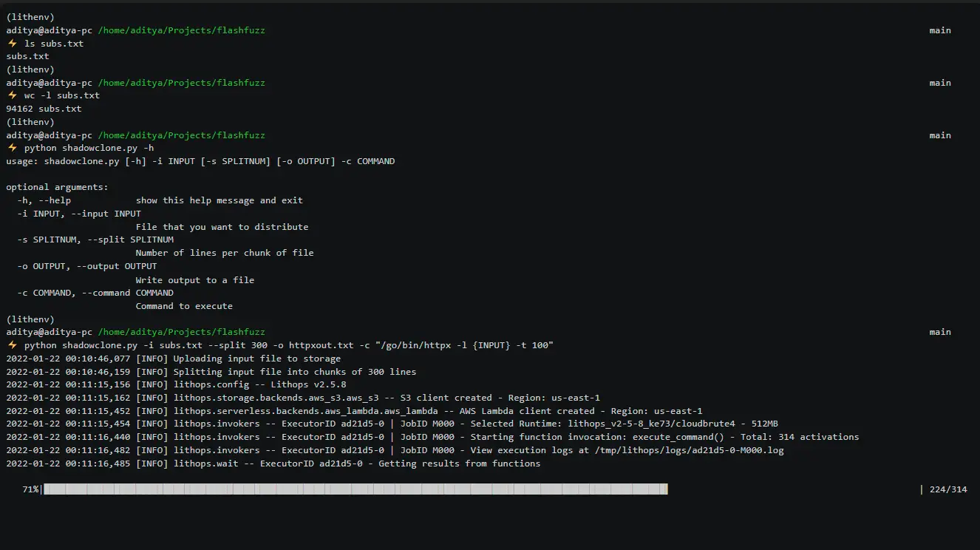
Task: Click 'Write output to a file' text
Action: click(x=195, y=280)
